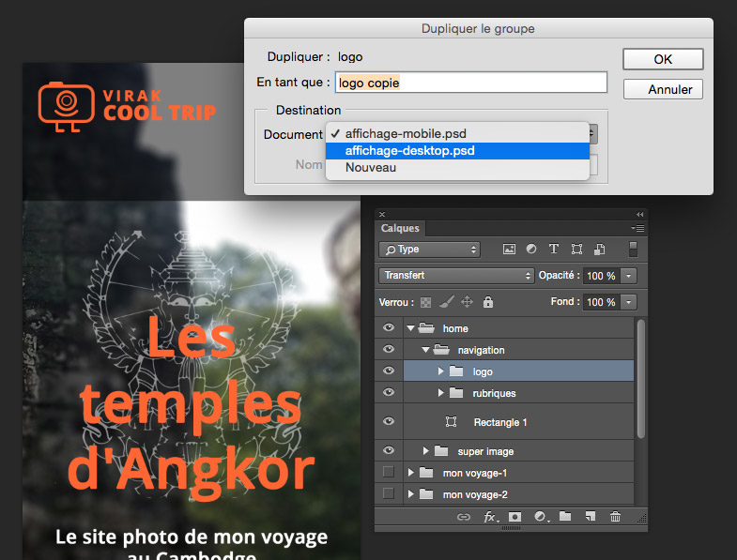This screenshot has height=560, width=737.
Task: Open the layer filter Type dropdown
Action: (x=429, y=250)
